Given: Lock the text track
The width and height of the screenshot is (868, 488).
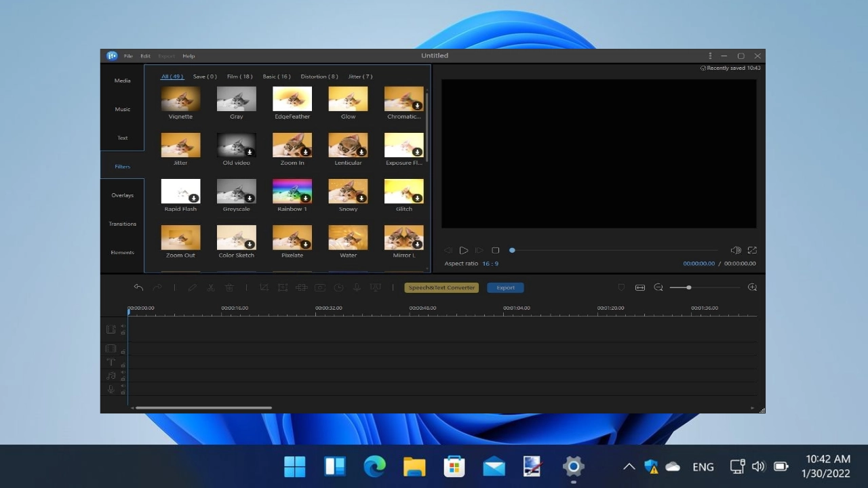Looking at the screenshot, I should (x=123, y=365).
